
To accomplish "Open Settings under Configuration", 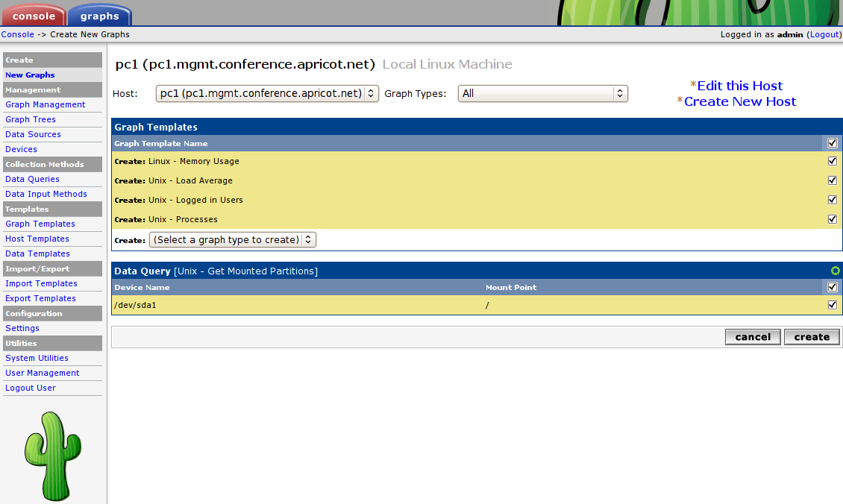I will [x=22, y=328].
